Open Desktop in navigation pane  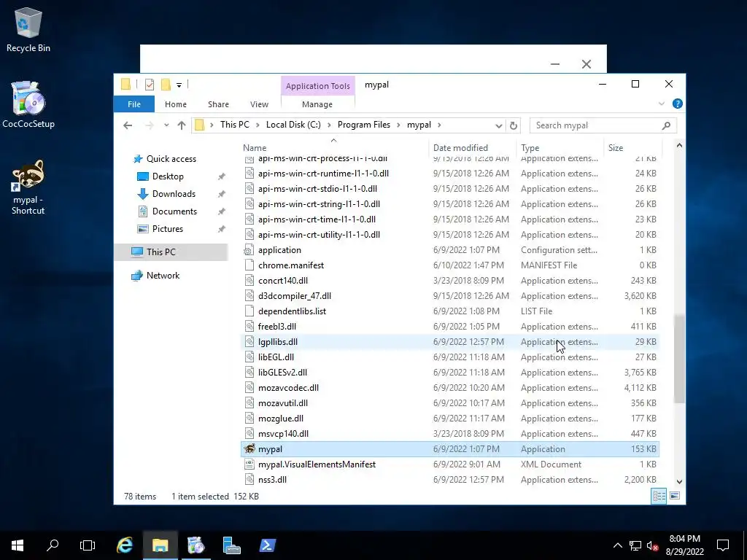click(x=168, y=176)
